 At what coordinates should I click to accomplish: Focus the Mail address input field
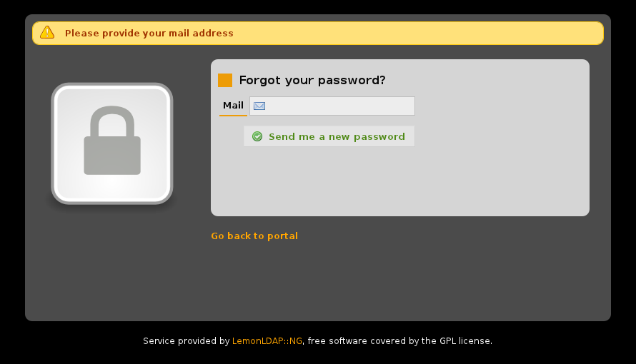332,106
